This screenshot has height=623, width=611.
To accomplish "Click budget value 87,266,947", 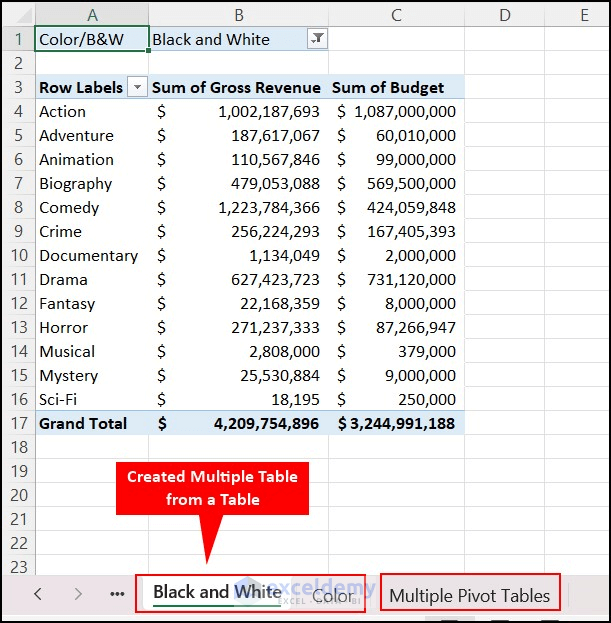I will coord(416,328).
